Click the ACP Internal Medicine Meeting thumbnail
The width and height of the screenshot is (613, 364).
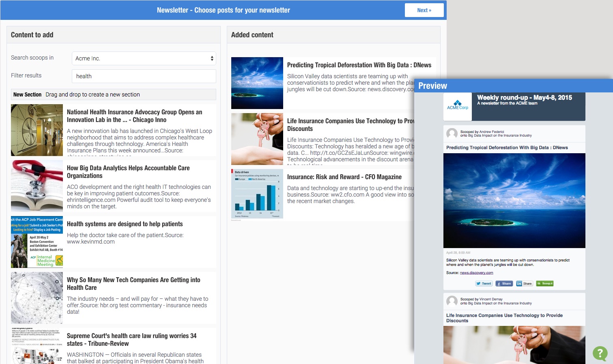pyautogui.click(x=37, y=242)
